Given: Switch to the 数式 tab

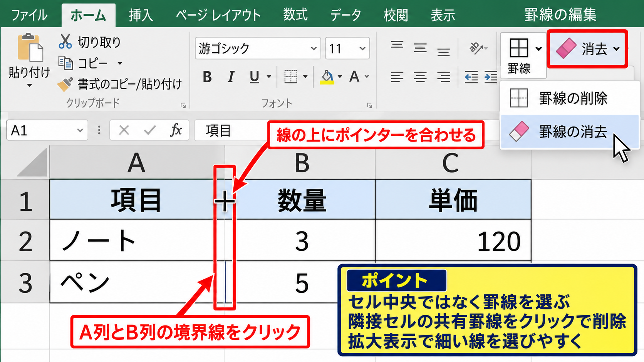Looking at the screenshot, I should 295,15.
